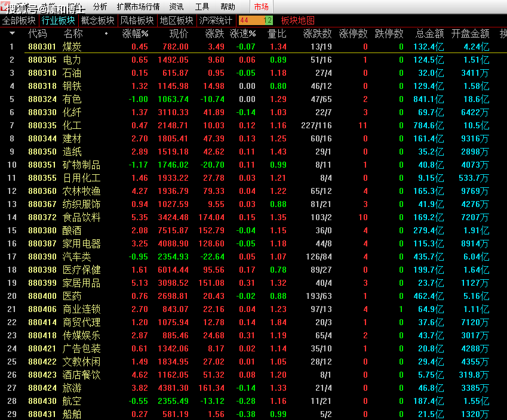Switch to the 风格板块 tab
507x420 pixels.
tap(137, 20)
